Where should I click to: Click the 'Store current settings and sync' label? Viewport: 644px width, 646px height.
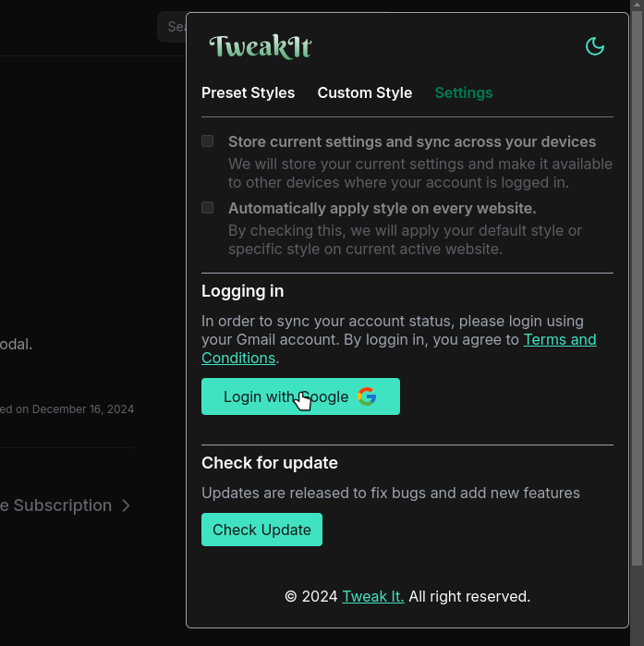tap(412, 142)
